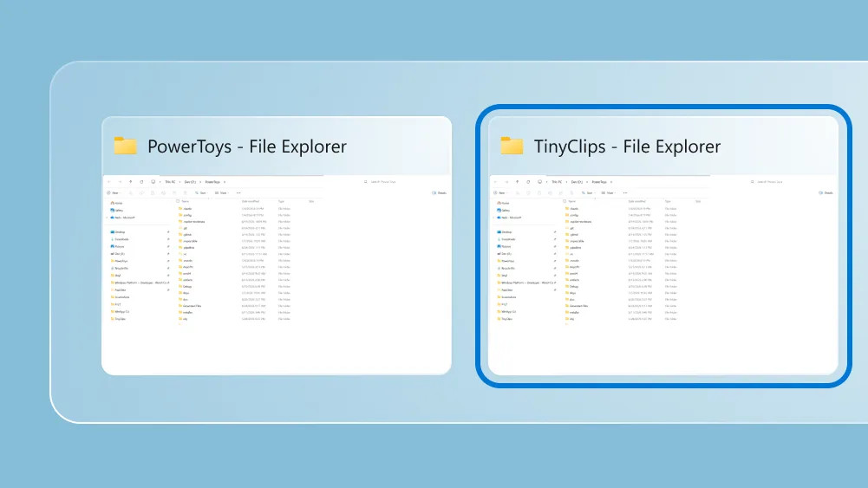Viewport: 868px width, 488px height.
Task: Open the New dropdown in TinyClips window
Action: pos(499,193)
